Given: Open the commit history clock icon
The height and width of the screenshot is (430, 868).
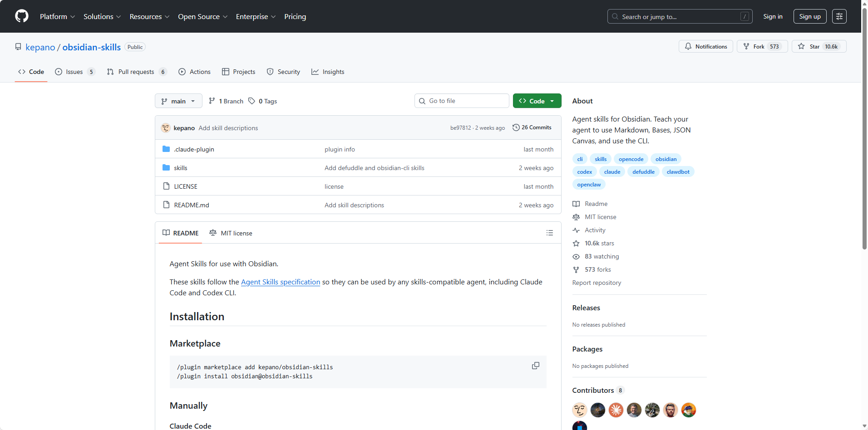Looking at the screenshot, I should click(516, 127).
